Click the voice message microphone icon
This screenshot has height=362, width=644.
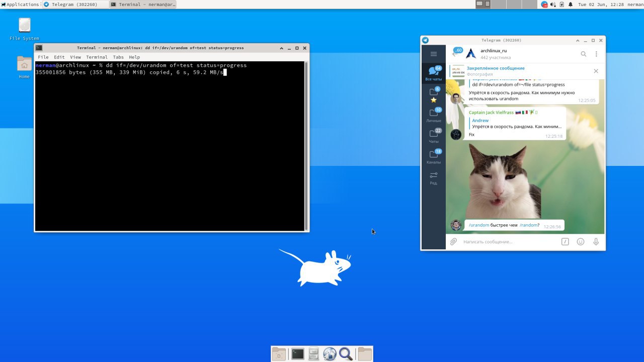click(596, 242)
